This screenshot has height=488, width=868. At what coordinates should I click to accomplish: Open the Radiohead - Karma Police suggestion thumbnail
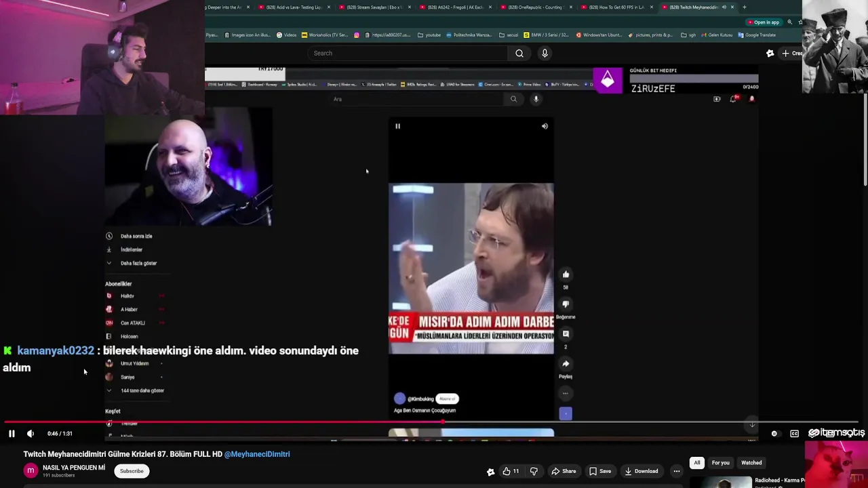click(720, 483)
